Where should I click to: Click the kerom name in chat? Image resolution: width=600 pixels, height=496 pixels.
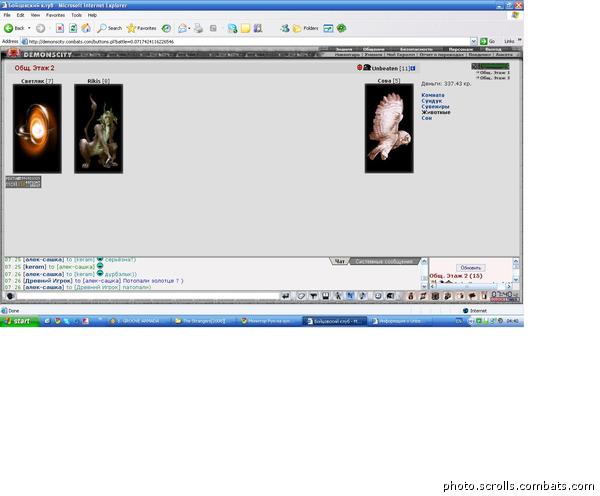[34, 266]
